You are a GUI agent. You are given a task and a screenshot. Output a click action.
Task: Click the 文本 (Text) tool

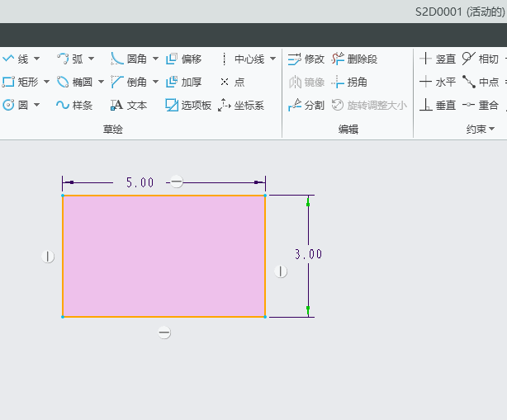tap(128, 105)
